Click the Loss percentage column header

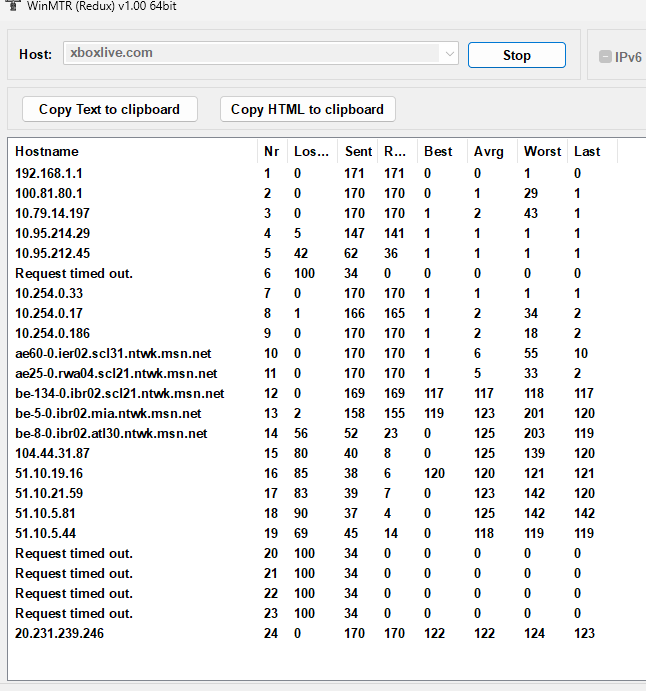click(311, 151)
